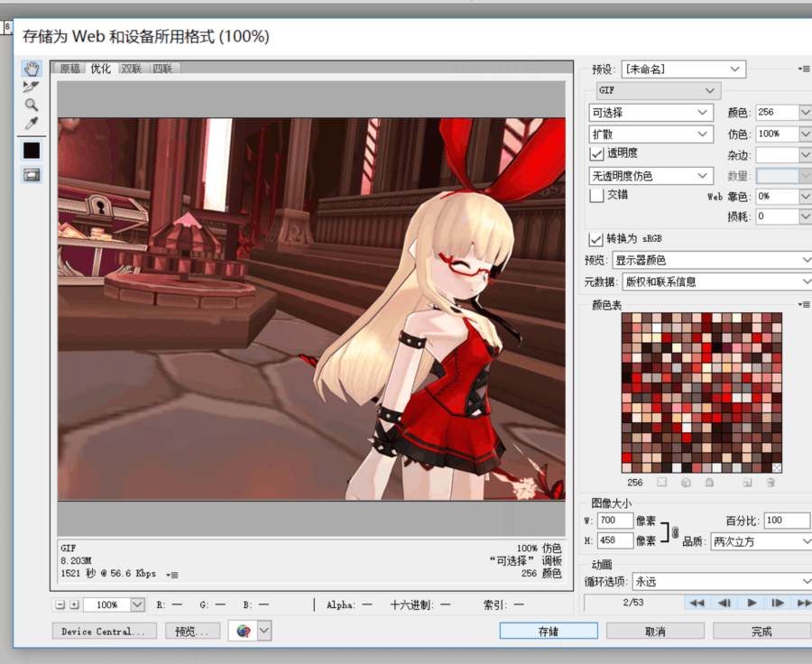Viewport: 812px width, 664px height.
Task: Toggle the 转换为 sRGB checkbox
Action: [596, 239]
